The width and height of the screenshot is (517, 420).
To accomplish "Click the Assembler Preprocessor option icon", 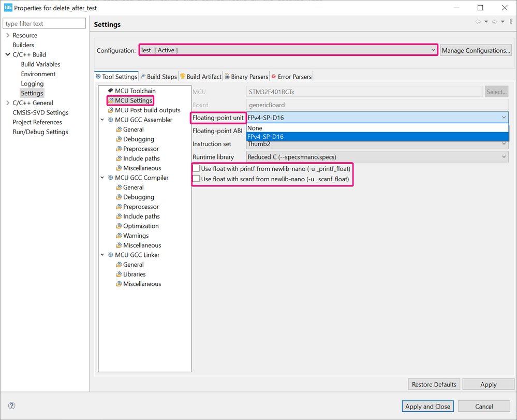I will coord(119,149).
